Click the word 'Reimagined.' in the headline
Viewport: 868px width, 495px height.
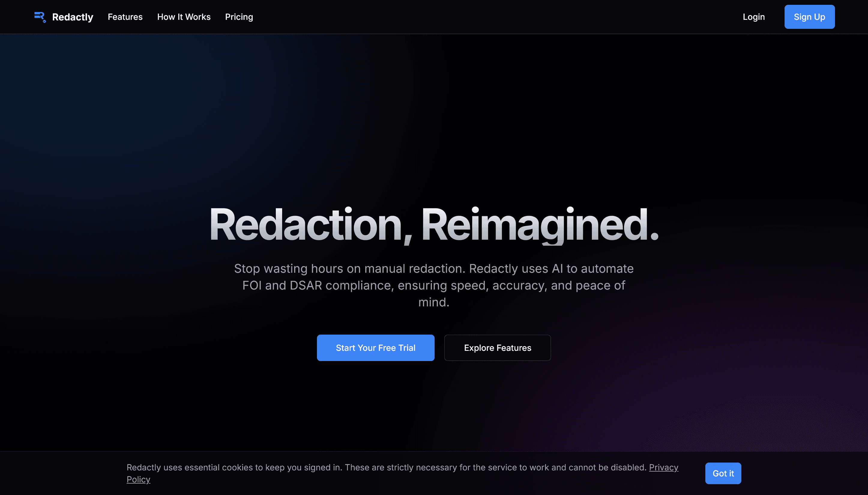pyautogui.click(x=539, y=225)
